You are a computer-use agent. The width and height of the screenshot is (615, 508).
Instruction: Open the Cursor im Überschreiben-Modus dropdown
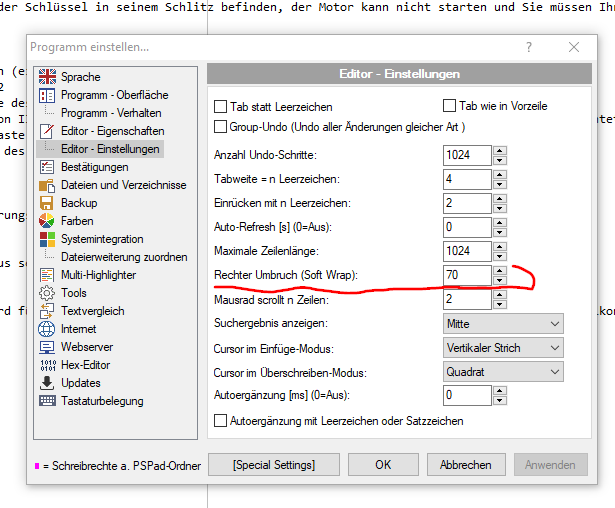point(503,372)
